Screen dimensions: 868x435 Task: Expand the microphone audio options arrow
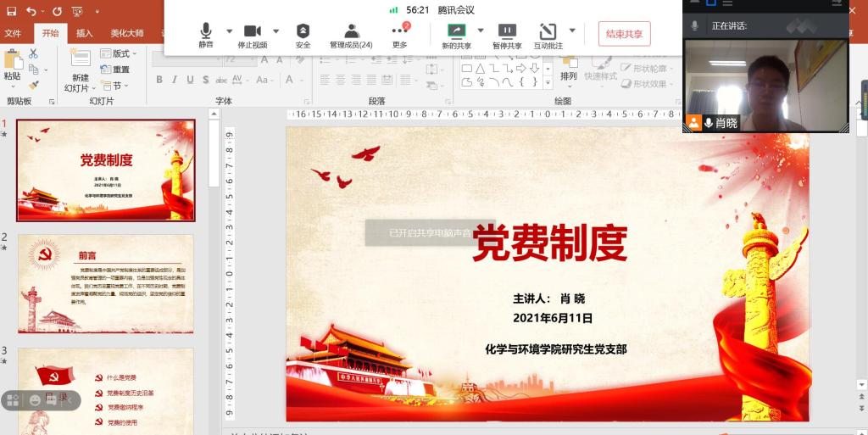pos(229,31)
